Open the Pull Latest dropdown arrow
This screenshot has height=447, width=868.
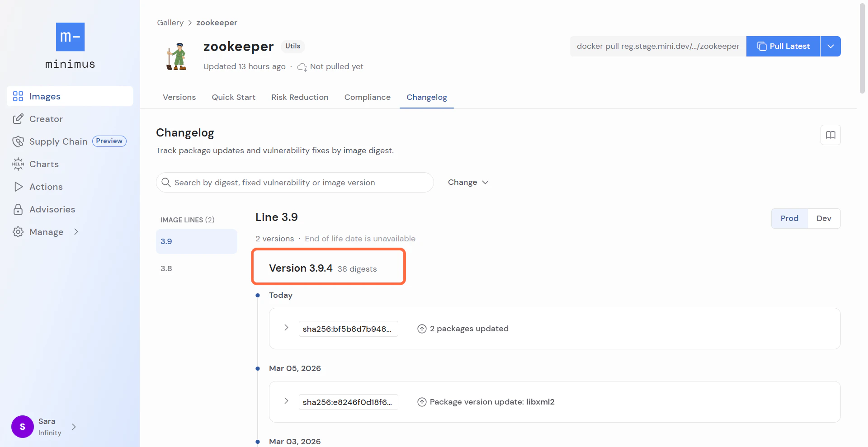click(830, 46)
